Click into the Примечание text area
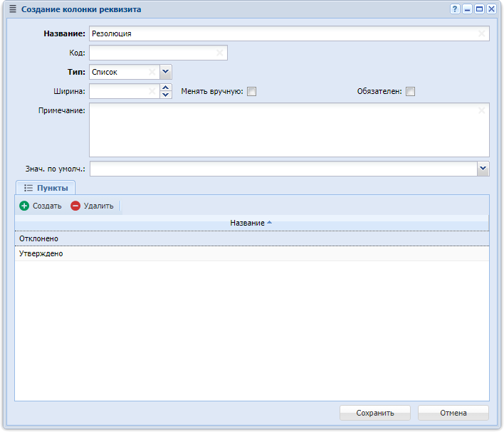The width and height of the screenshot is (504, 432). (289, 130)
